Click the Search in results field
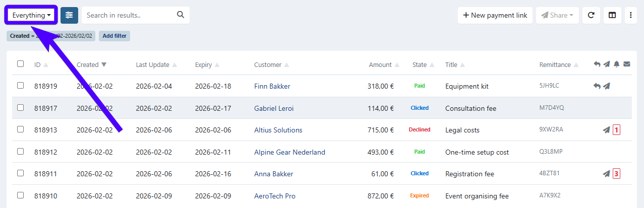Screen dimensions: 644x208 point(129,15)
